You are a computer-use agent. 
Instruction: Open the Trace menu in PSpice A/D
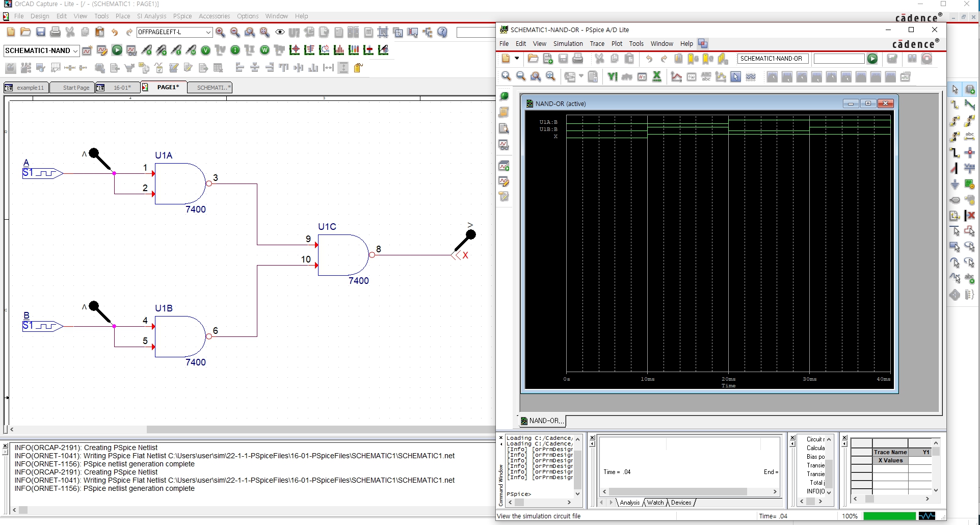point(597,43)
